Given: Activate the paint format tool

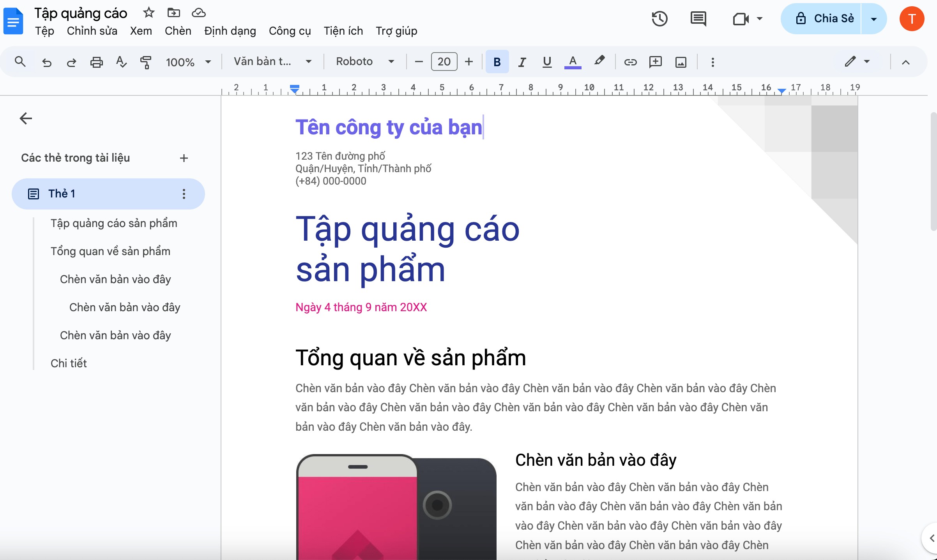Looking at the screenshot, I should (x=146, y=62).
